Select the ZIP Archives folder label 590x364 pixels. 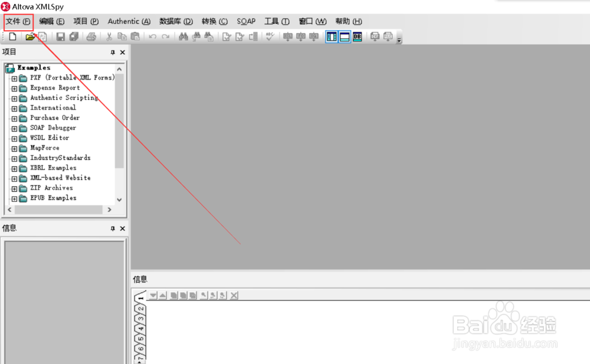point(51,188)
